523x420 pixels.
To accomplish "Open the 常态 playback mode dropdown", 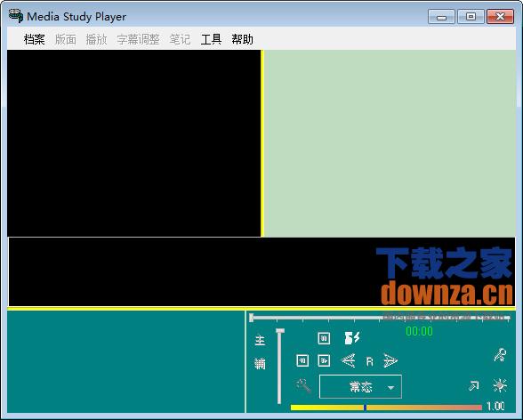I will [360, 387].
